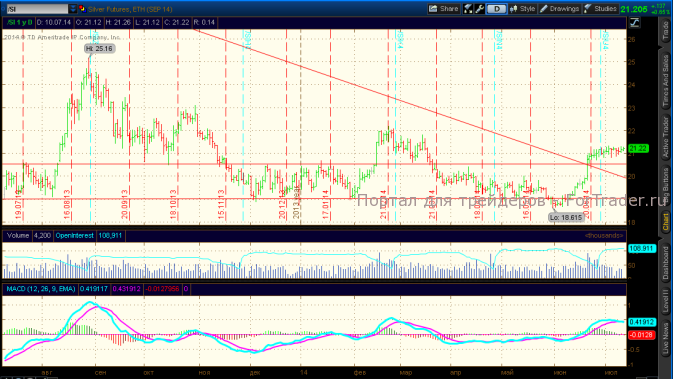Open the Style menu

pos(522,9)
